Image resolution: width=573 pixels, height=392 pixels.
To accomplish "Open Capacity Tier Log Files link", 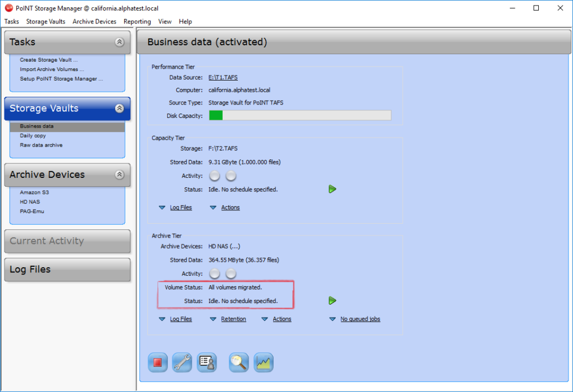I will 181,207.
